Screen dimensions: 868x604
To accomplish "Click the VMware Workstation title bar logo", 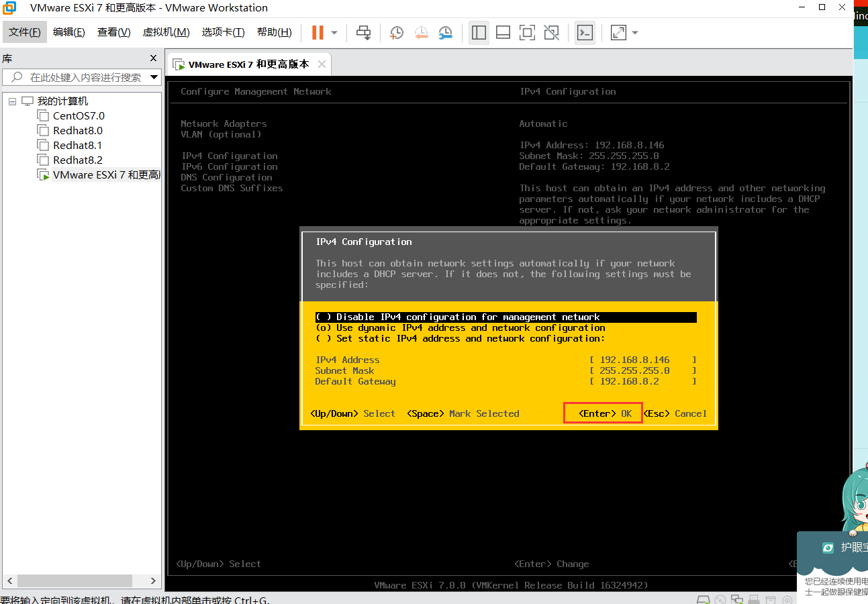I will [9, 8].
